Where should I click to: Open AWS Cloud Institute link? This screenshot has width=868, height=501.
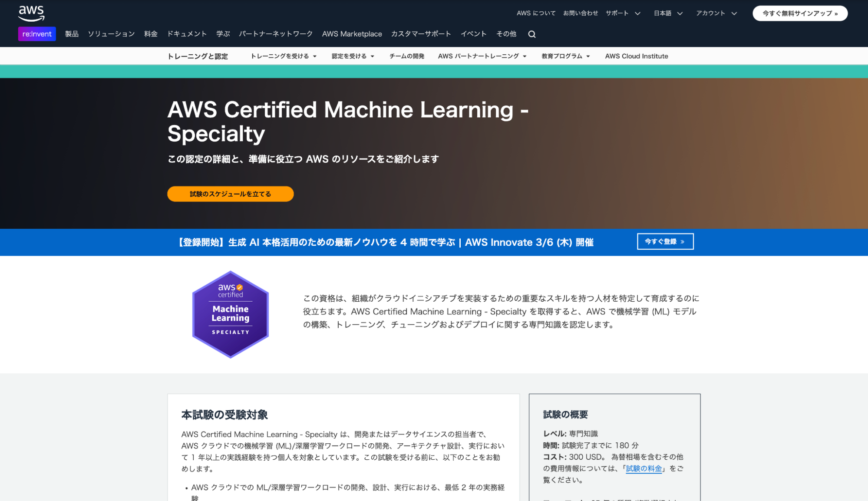tap(636, 56)
